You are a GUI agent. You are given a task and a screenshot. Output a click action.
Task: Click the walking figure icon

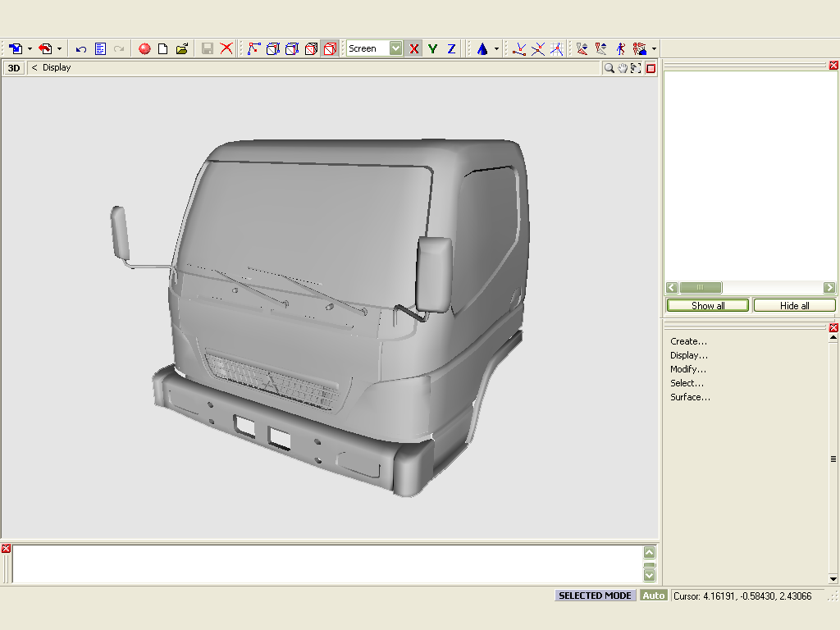pos(620,48)
